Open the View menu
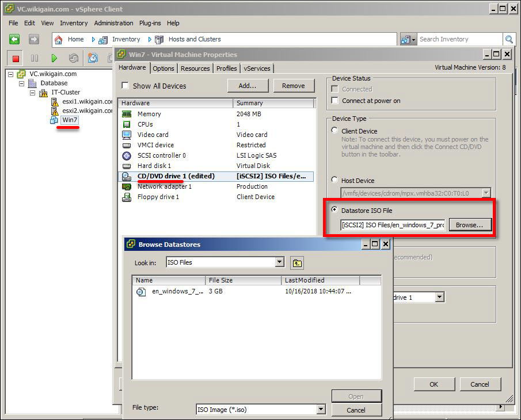The width and height of the screenshot is (521, 420). (x=47, y=23)
